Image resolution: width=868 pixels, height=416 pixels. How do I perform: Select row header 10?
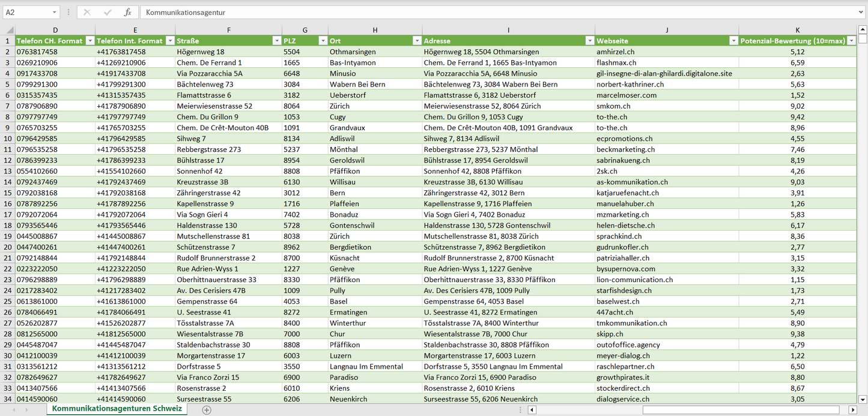8,139
